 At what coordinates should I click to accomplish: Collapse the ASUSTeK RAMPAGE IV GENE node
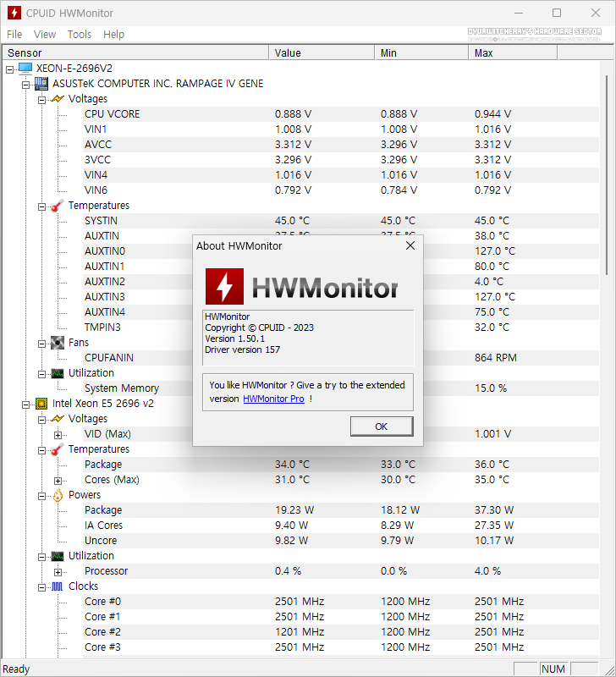(26, 85)
